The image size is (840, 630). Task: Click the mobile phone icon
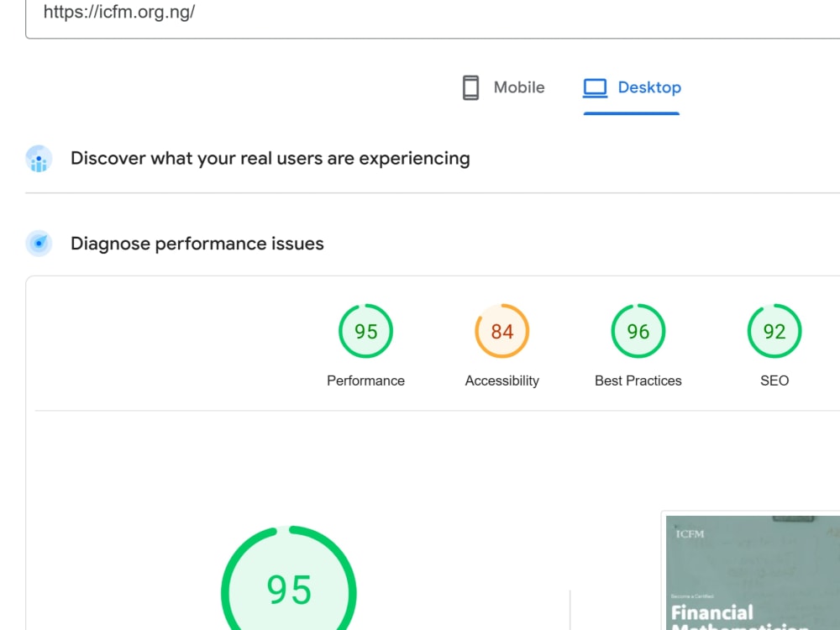470,87
